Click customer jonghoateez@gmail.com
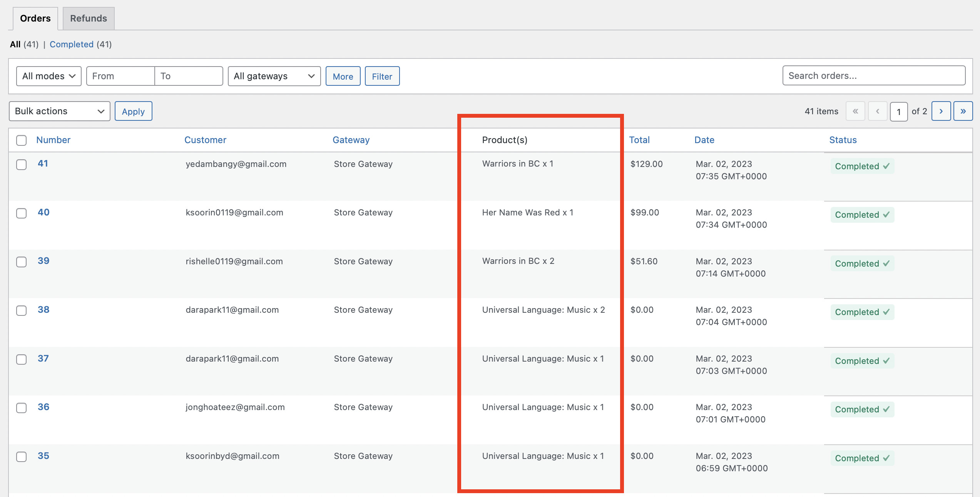The width and height of the screenshot is (980, 497). [235, 407]
